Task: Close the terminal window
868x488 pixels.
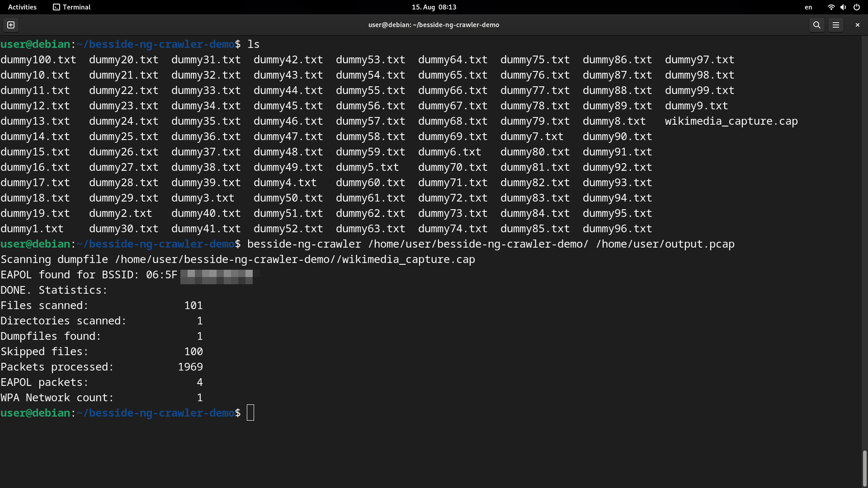Action: (857, 25)
